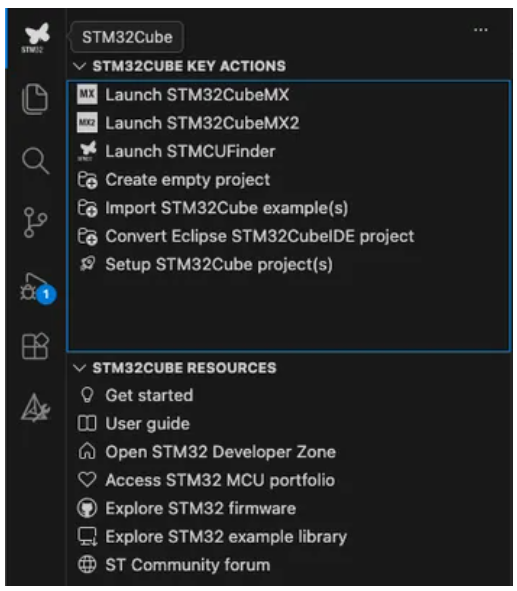The height and width of the screenshot is (591, 517).
Task: Open the Explorer files icon
Action: pos(35,99)
